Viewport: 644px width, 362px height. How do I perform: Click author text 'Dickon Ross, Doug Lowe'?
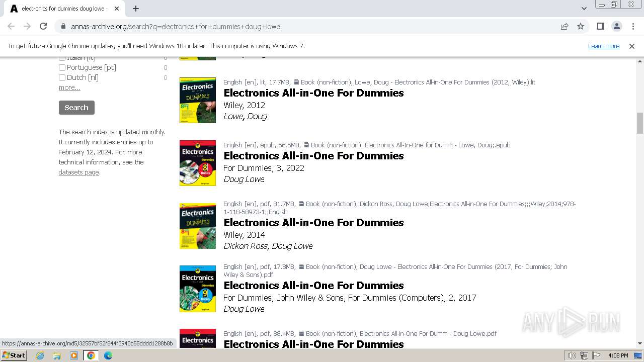(268, 246)
